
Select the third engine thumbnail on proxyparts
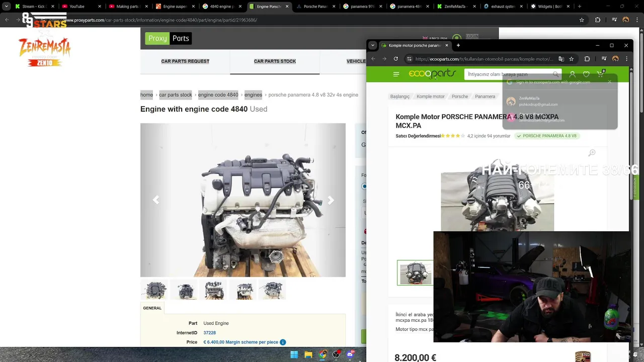(213, 291)
